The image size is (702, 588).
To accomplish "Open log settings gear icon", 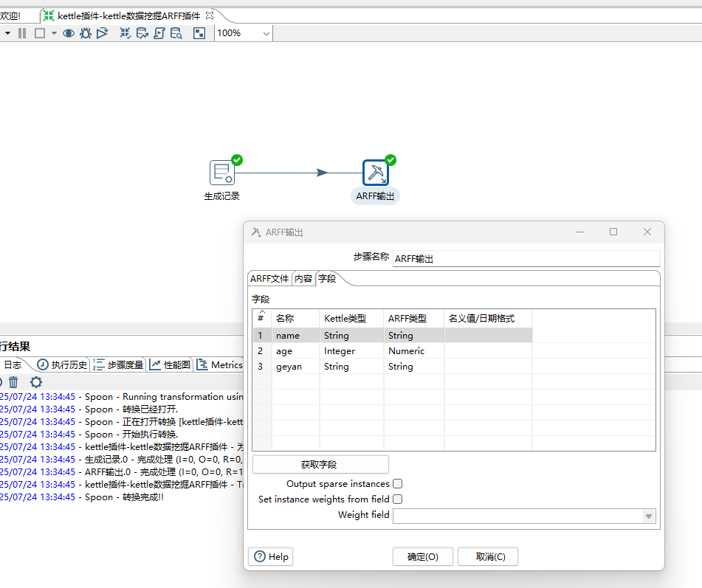I will [x=36, y=382].
